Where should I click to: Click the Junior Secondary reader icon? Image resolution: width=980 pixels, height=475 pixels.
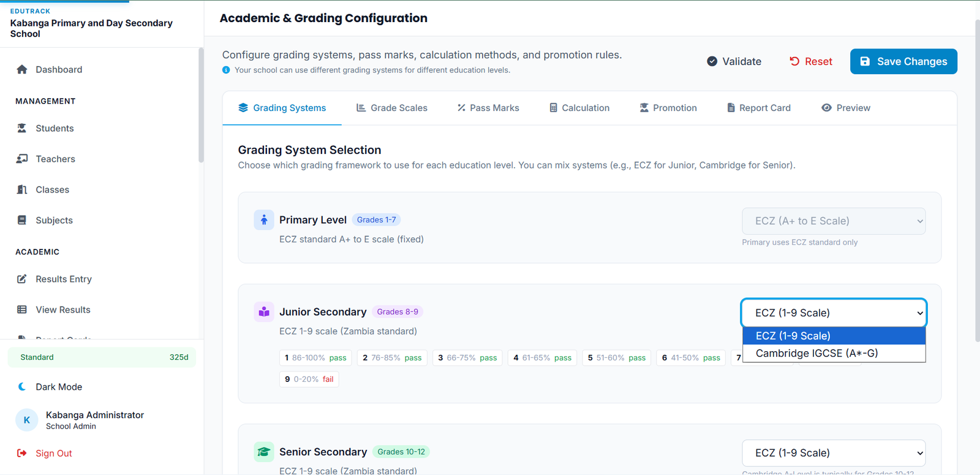(264, 311)
